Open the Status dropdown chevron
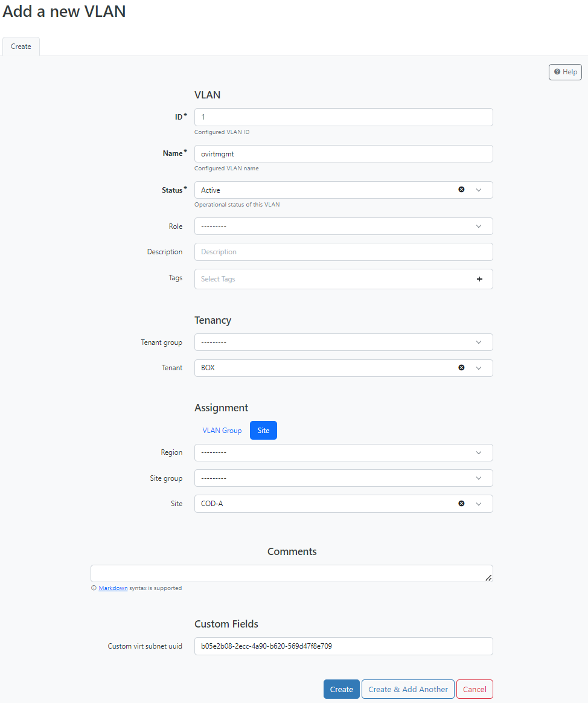588x703 pixels. point(479,190)
